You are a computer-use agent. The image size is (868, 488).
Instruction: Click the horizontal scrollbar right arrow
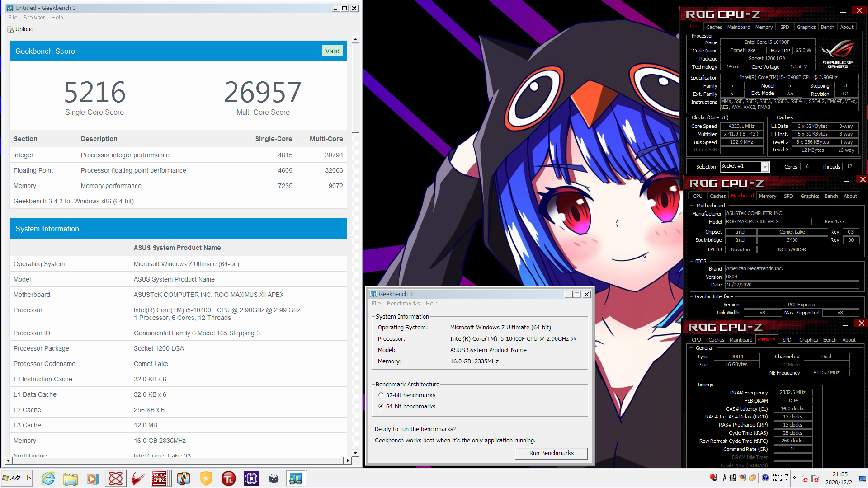348,460
